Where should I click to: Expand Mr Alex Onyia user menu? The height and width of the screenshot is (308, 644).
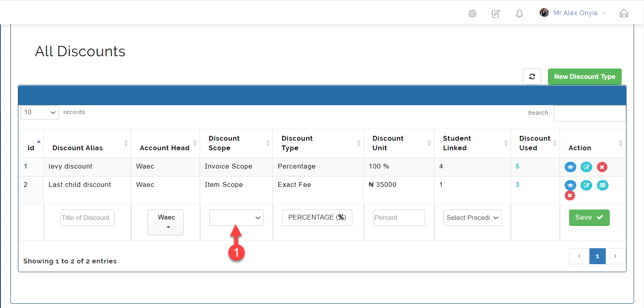coord(579,13)
